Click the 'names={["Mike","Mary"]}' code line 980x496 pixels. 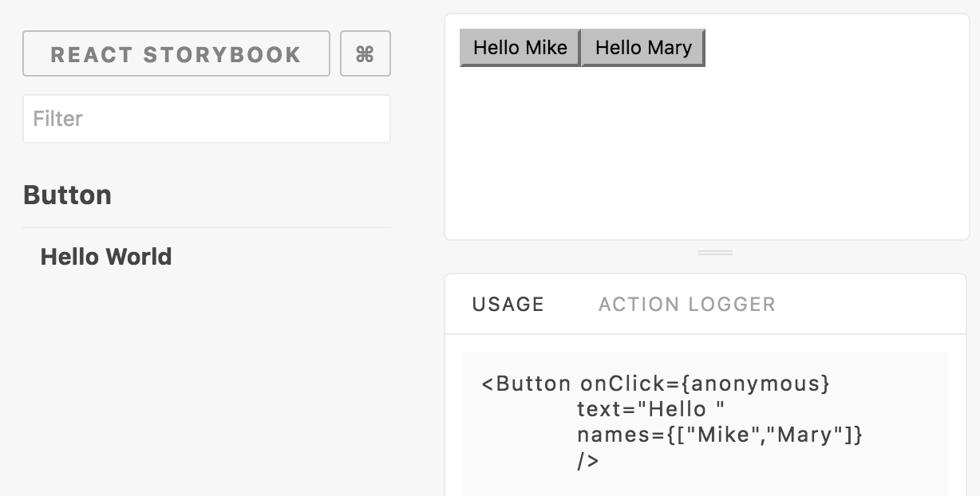(x=720, y=435)
